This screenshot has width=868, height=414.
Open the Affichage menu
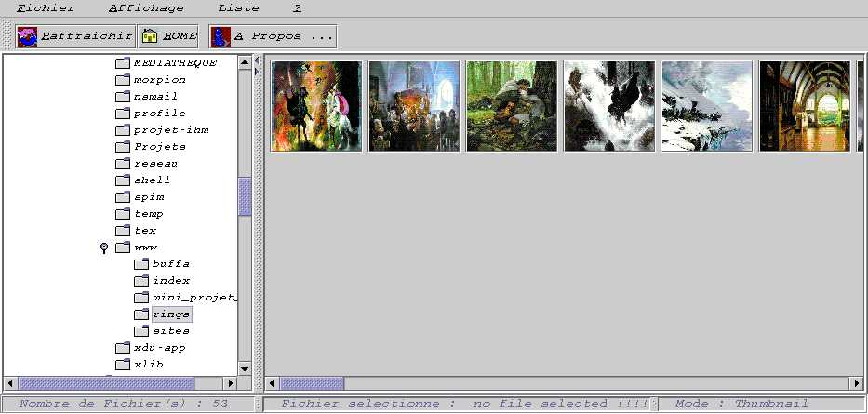[x=146, y=7]
